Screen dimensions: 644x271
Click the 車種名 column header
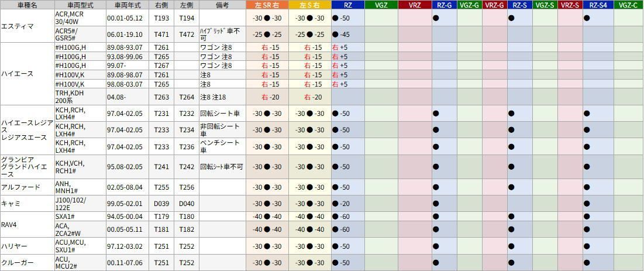pyautogui.click(x=27, y=5)
